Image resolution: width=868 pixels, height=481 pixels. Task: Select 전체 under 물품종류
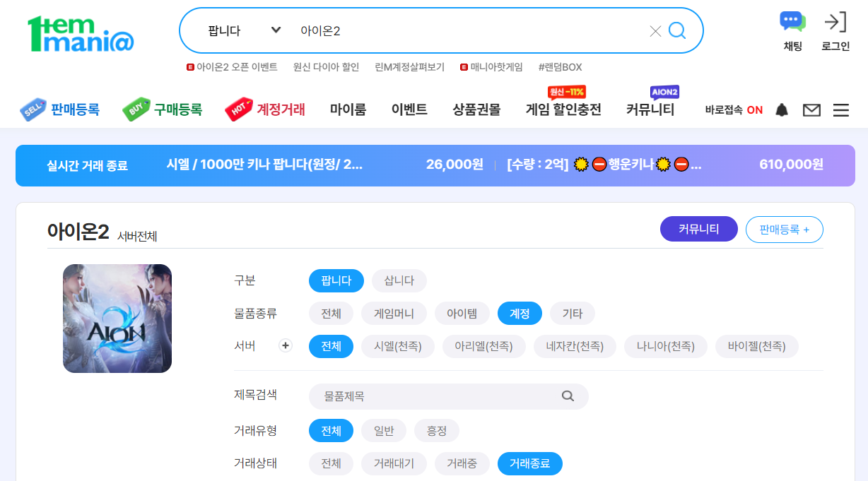click(331, 314)
